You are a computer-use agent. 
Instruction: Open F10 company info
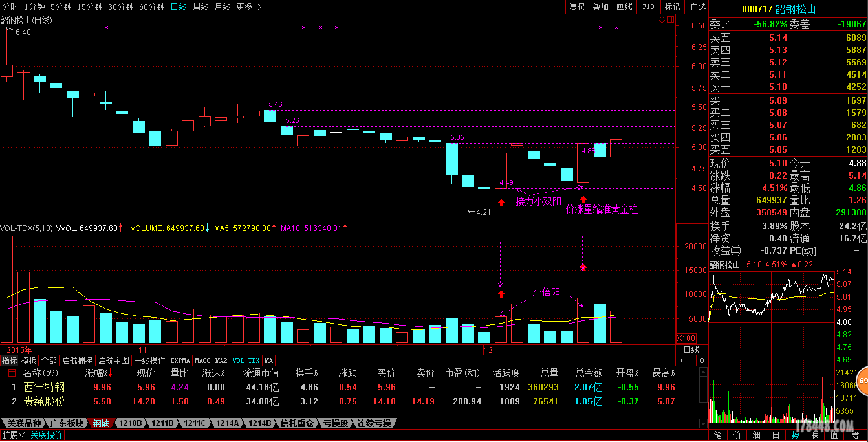(649, 6)
